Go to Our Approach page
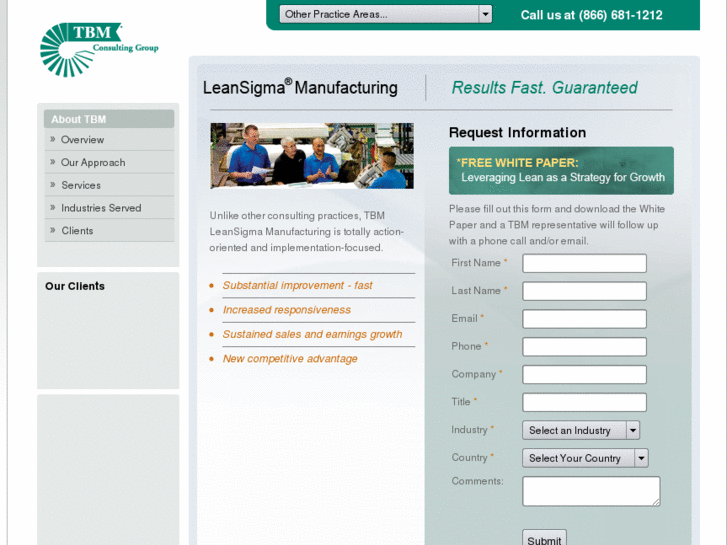 click(93, 162)
